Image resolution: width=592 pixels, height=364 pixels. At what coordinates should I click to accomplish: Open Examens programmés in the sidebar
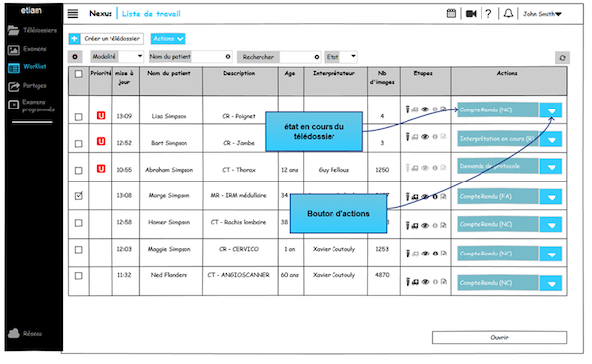tap(32, 106)
